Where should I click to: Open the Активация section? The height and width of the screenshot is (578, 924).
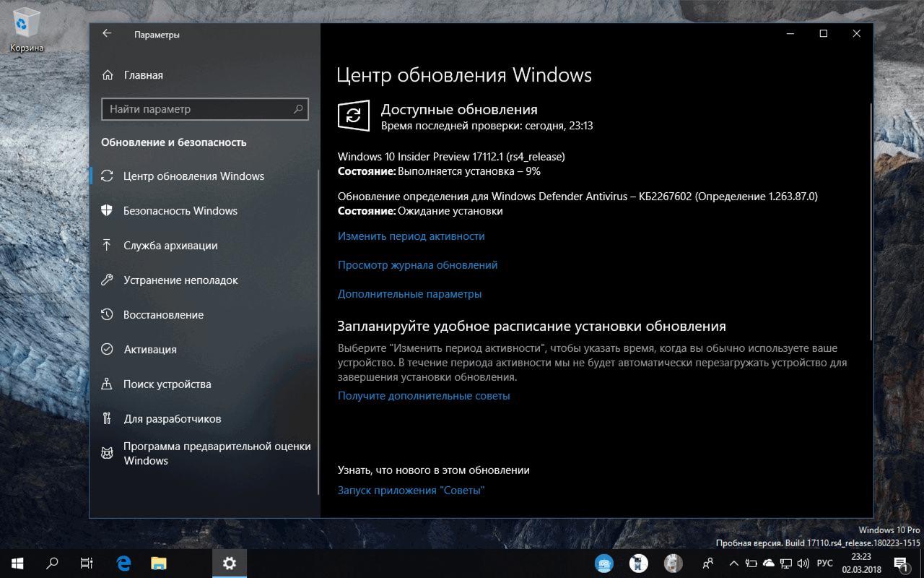pos(204,350)
